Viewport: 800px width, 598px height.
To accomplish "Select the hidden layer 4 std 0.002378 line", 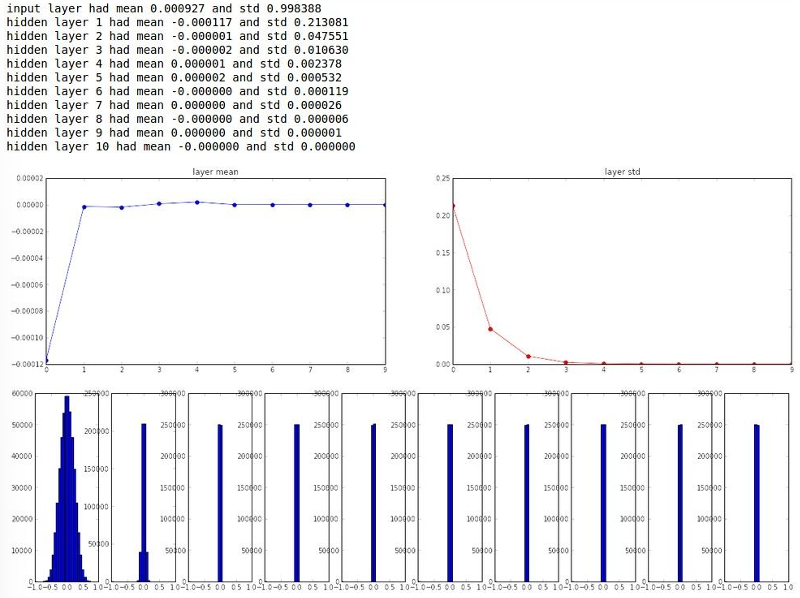I will coord(174,63).
